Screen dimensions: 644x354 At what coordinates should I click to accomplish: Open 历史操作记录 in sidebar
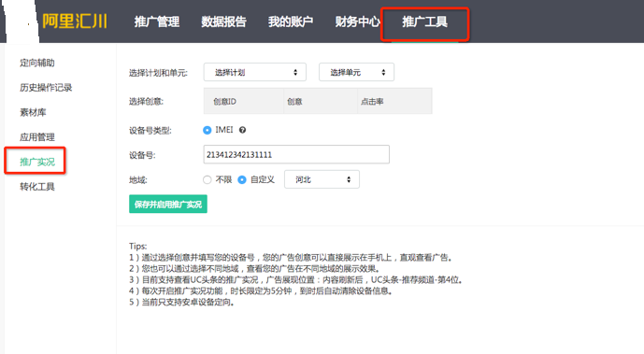[46, 88]
